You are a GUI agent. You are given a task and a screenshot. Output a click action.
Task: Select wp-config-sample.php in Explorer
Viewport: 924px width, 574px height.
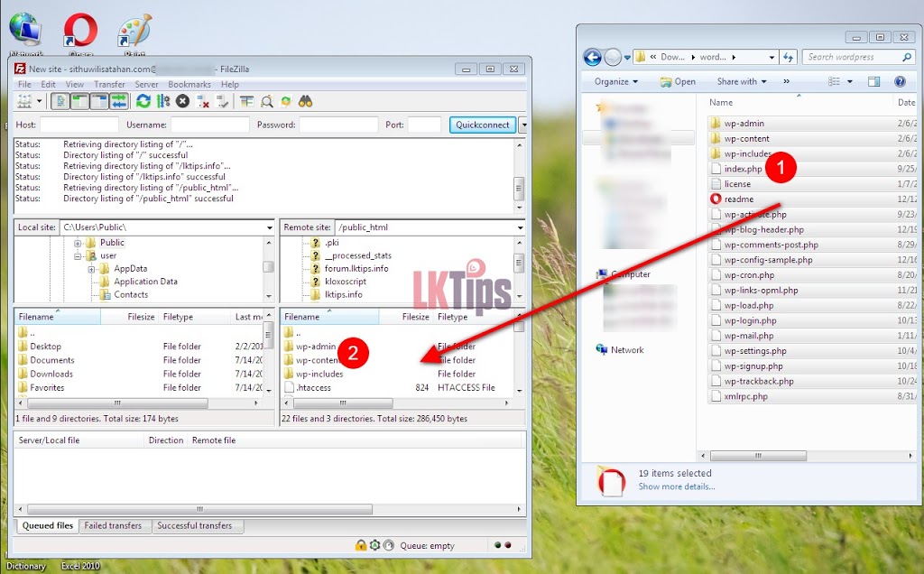coord(769,260)
